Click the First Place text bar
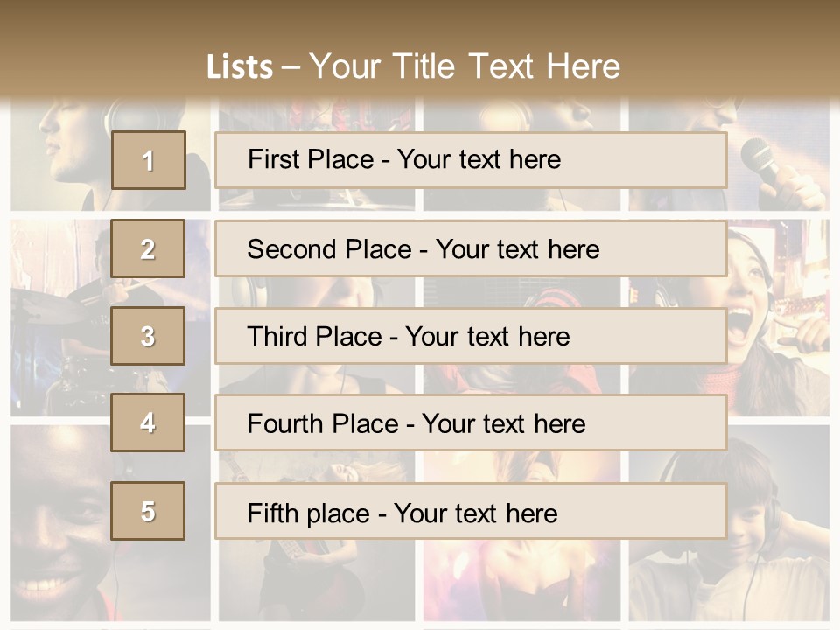 (x=471, y=160)
